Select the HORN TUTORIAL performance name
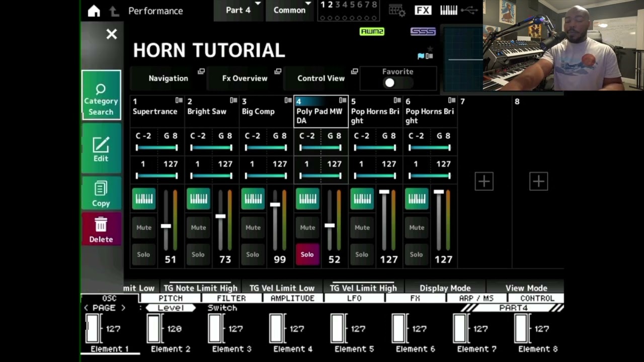Image resolution: width=644 pixels, height=362 pixels. coord(209,50)
